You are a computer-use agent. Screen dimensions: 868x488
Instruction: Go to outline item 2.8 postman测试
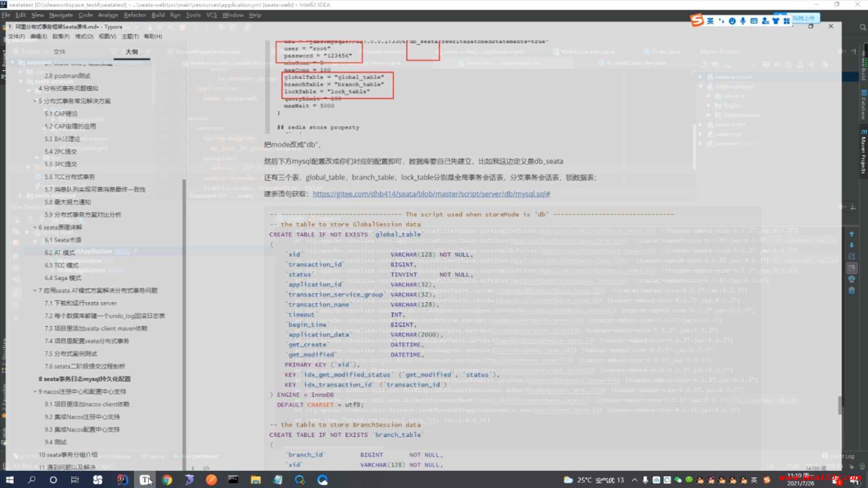67,76
